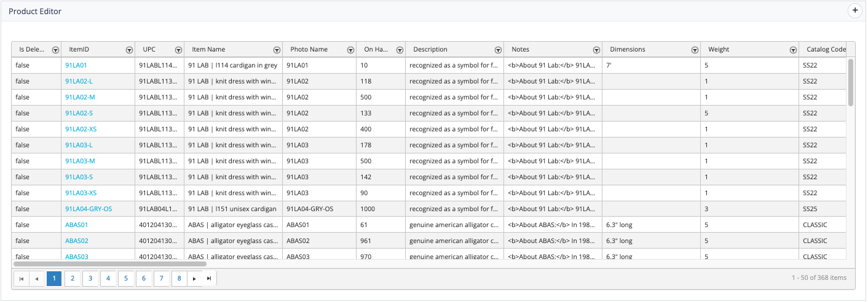Open filter menu for Photo Name column

click(350, 50)
